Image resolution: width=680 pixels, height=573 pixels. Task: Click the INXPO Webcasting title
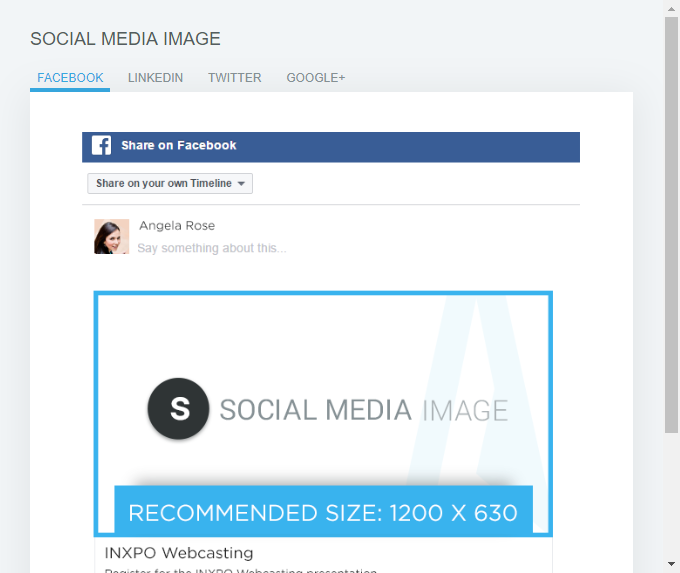(179, 553)
